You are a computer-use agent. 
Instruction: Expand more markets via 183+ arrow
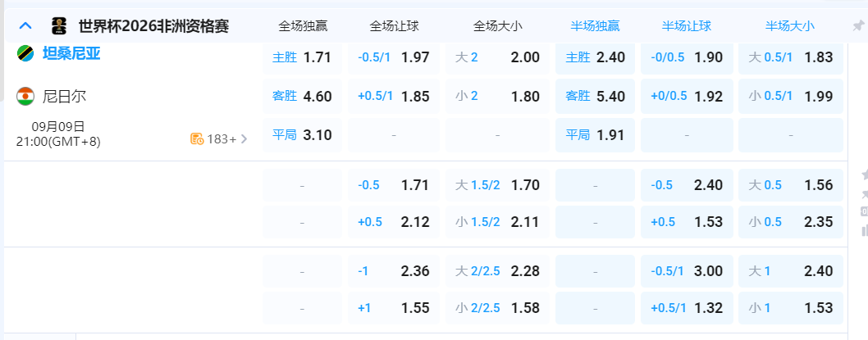pos(243,138)
